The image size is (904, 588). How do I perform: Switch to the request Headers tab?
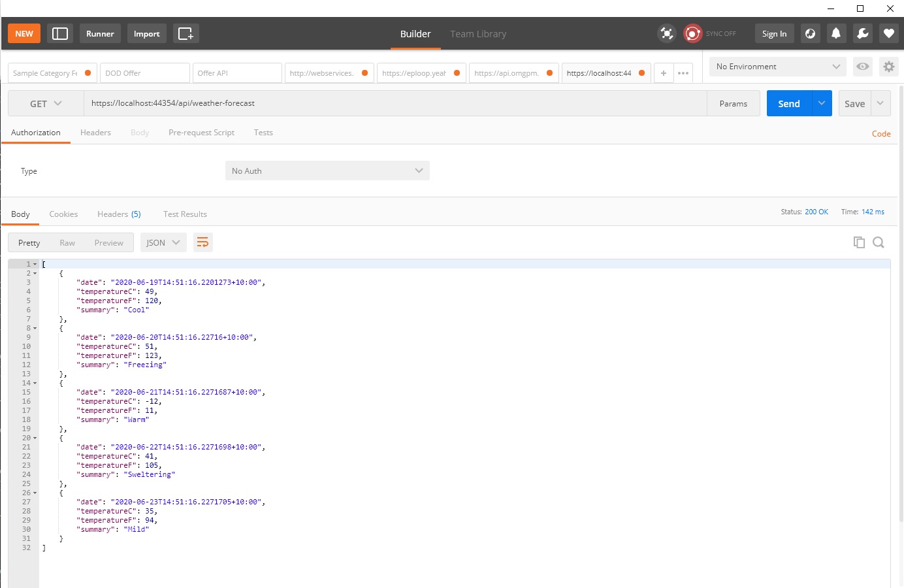pos(95,133)
